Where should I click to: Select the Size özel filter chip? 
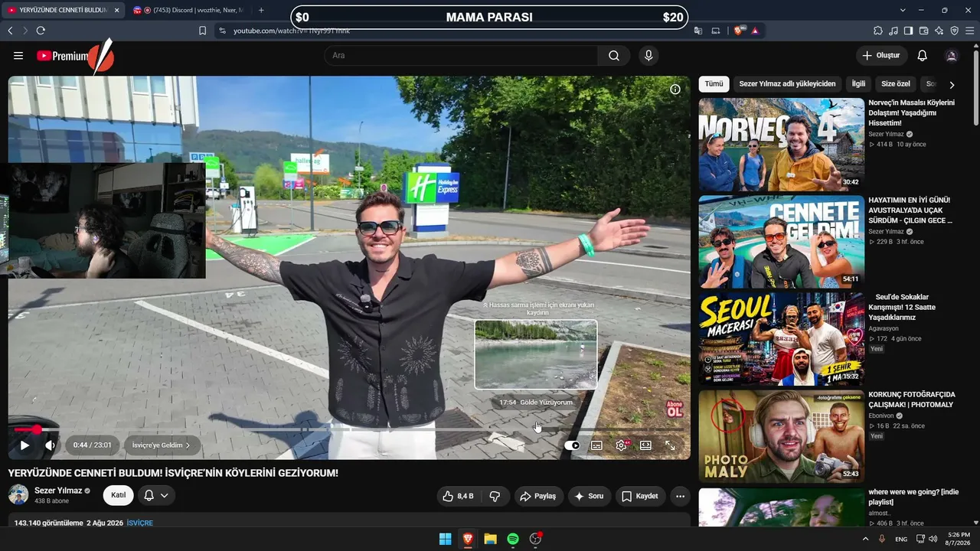coord(896,84)
